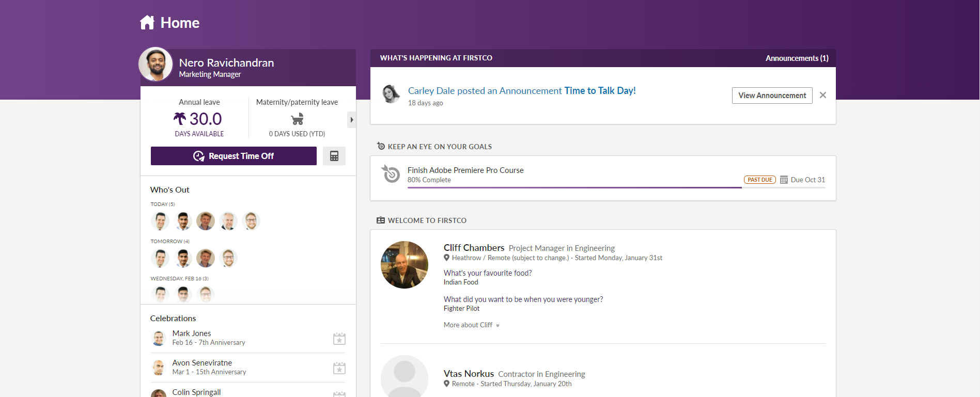Click third avatar under Wednesday, Feb 16
Viewport: 980px width, 397px height.
tap(206, 295)
